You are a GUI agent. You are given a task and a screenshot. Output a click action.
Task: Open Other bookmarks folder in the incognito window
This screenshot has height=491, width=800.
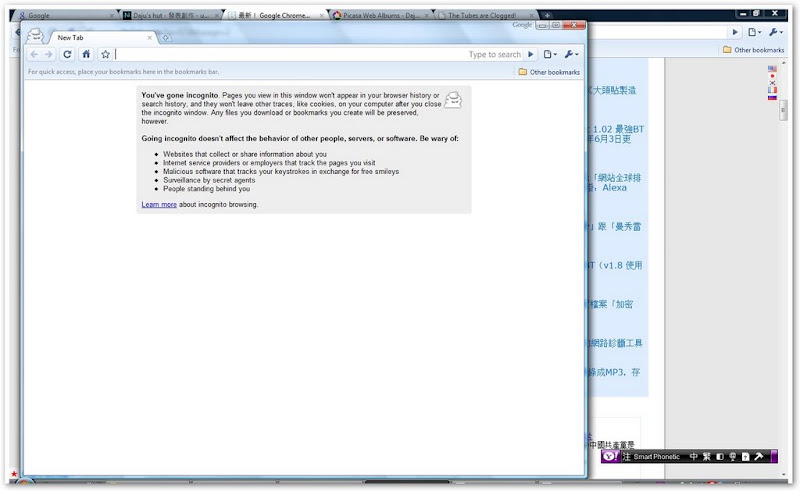pyautogui.click(x=549, y=72)
